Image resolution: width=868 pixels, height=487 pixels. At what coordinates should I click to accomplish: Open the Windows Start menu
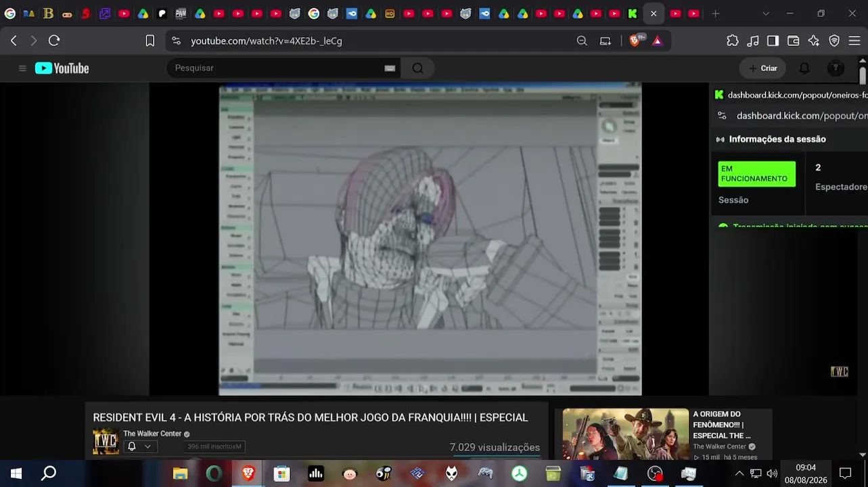point(16,473)
